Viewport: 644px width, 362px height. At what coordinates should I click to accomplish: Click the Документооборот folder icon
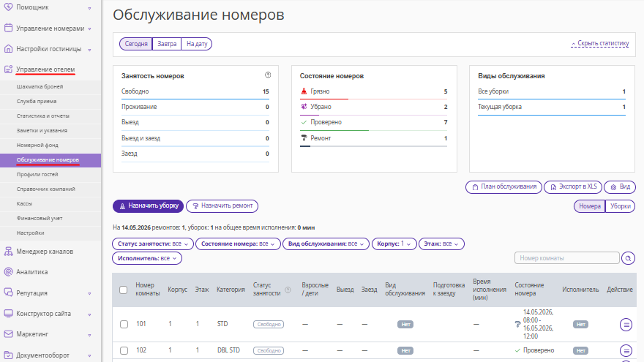tap(8, 355)
